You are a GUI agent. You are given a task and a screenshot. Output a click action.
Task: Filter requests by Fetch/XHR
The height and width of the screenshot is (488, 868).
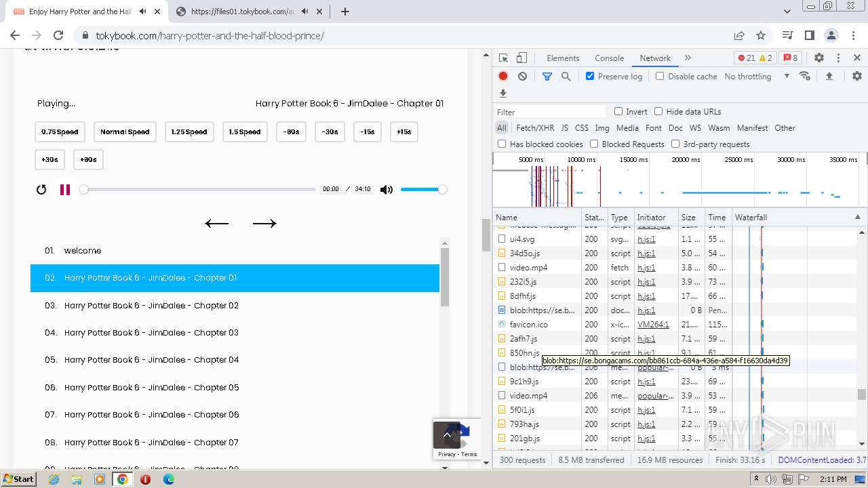pos(535,127)
